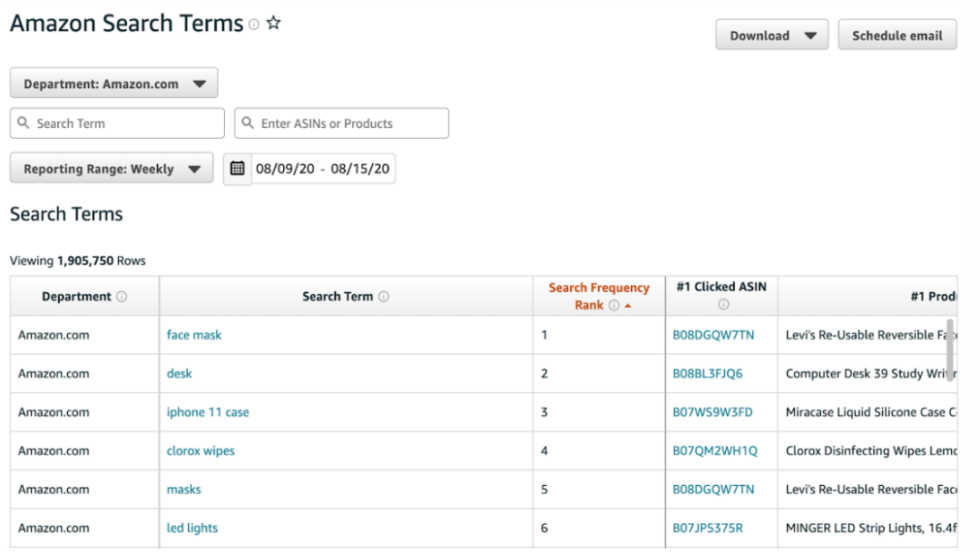Sort by Search Frequency Rank header

pyautogui.click(x=599, y=296)
